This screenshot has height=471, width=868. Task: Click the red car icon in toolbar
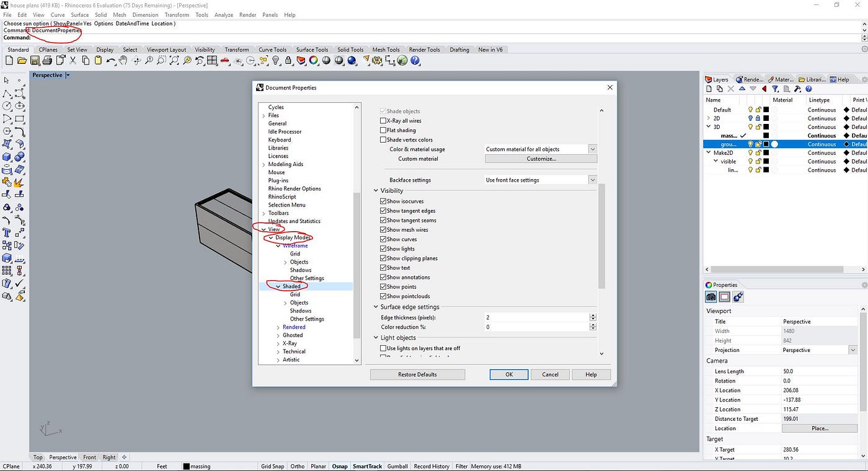click(225, 60)
